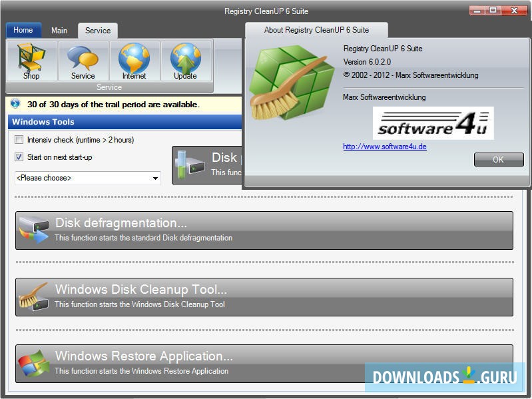Click the Windows Tools section header
This screenshot has height=399, width=532.
coord(125,122)
